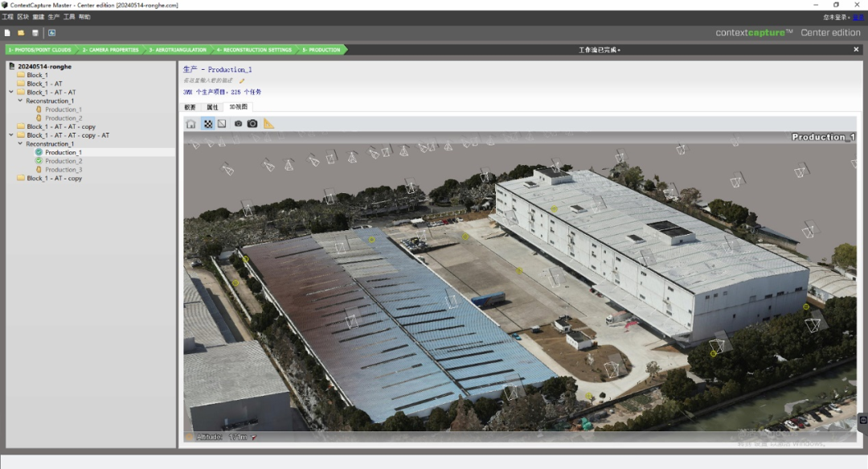This screenshot has height=469, width=868.
Task: Edit the description with the pencil icon
Action: pyautogui.click(x=242, y=80)
